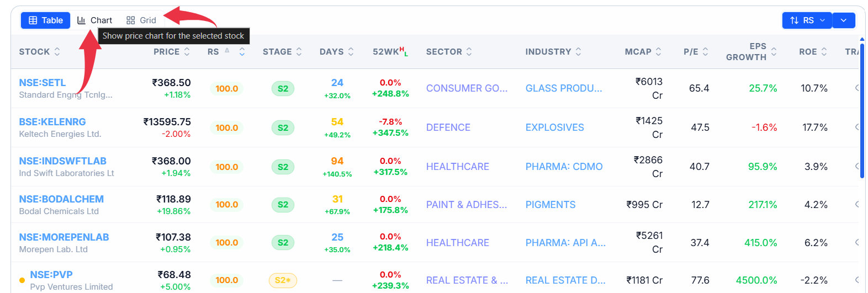
Task: Click the PAINT & ADHES... sector link
Action: 467,205
